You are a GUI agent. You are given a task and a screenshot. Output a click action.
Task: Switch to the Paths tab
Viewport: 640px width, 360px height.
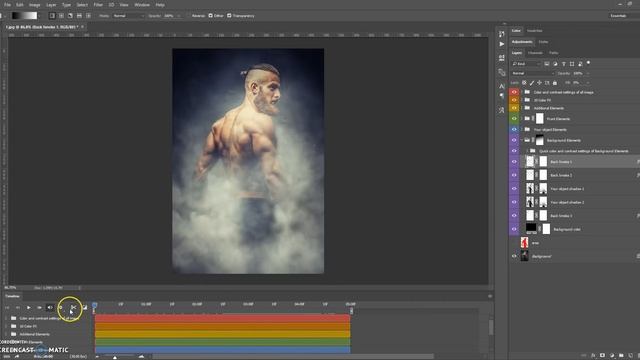tap(553, 53)
